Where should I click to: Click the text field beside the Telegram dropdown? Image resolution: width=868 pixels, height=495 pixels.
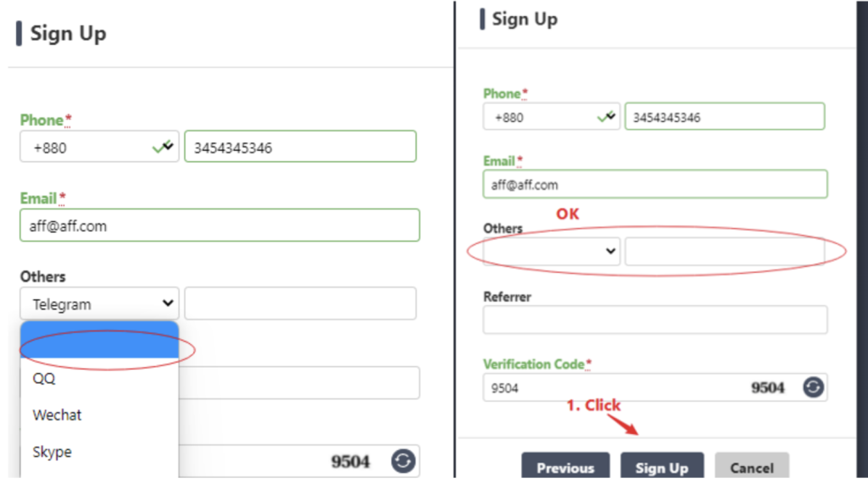[x=300, y=303]
